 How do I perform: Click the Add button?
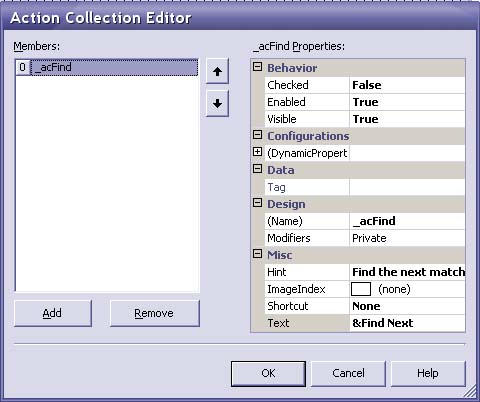(53, 313)
